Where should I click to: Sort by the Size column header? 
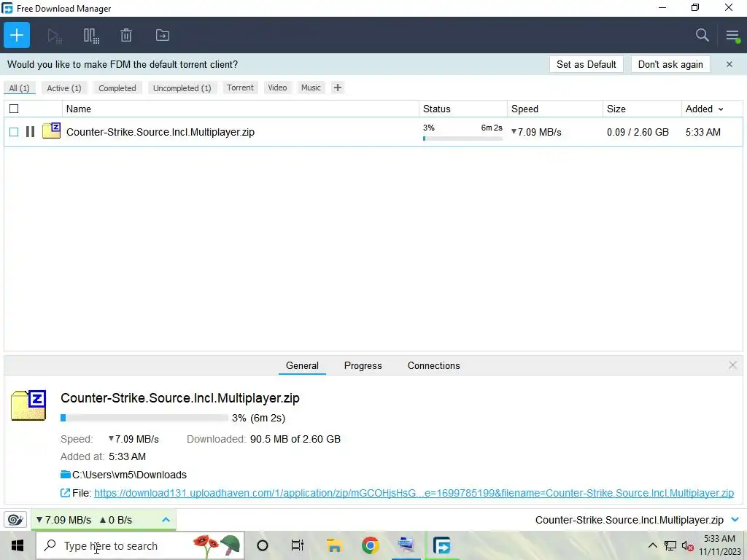pos(642,109)
